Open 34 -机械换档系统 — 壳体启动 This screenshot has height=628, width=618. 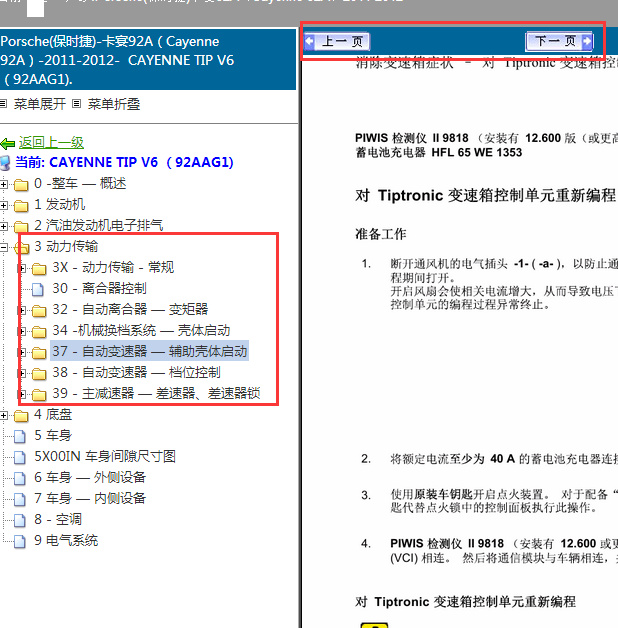pos(141,330)
